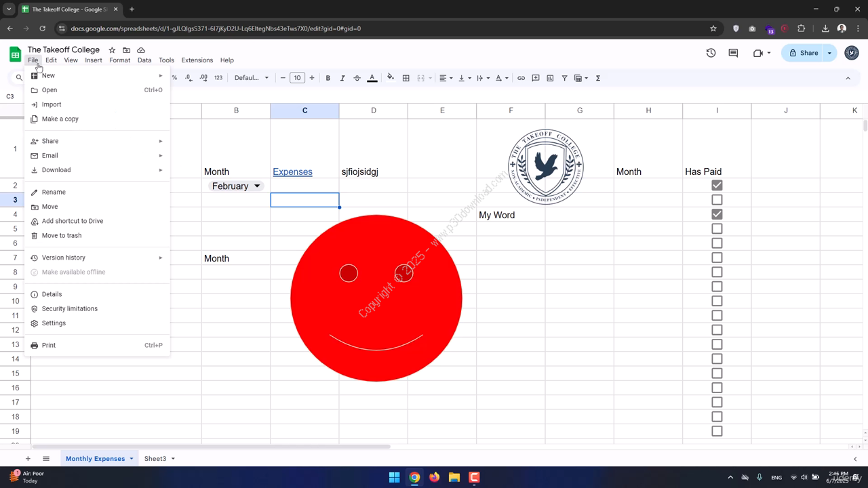Check Has Paid checkbox in row 3
Screen dimensions: 868x488
(x=717, y=200)
